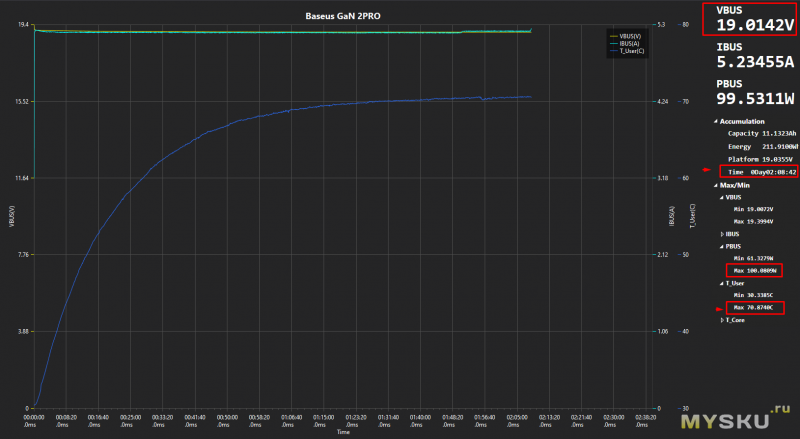Expand the T_Core node
The image size is (800, 439).
pyautogui.click(x=722, y=320)
